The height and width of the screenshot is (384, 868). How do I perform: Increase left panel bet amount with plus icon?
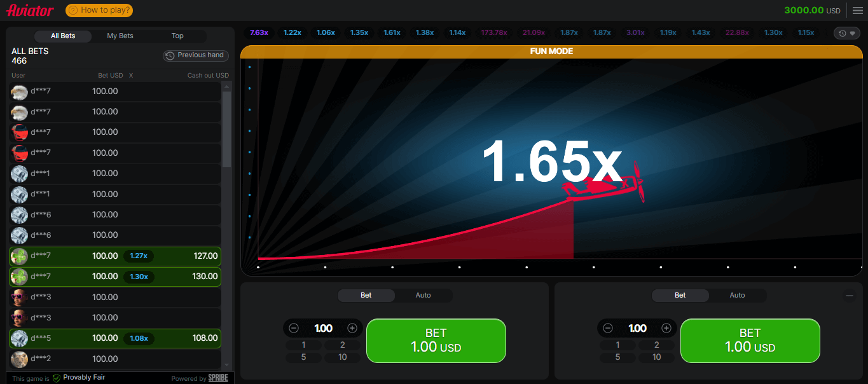pyautogui.click(x=352, y=328)
